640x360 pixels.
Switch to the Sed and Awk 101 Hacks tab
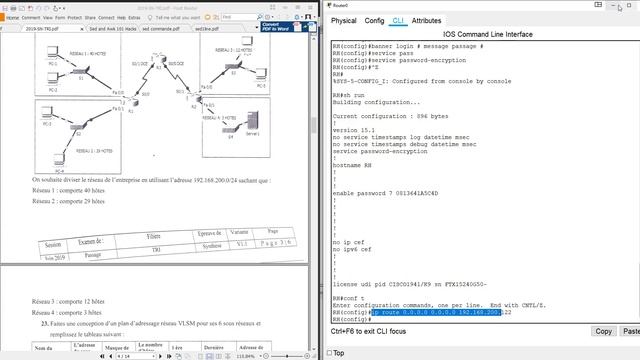(113, 29)
